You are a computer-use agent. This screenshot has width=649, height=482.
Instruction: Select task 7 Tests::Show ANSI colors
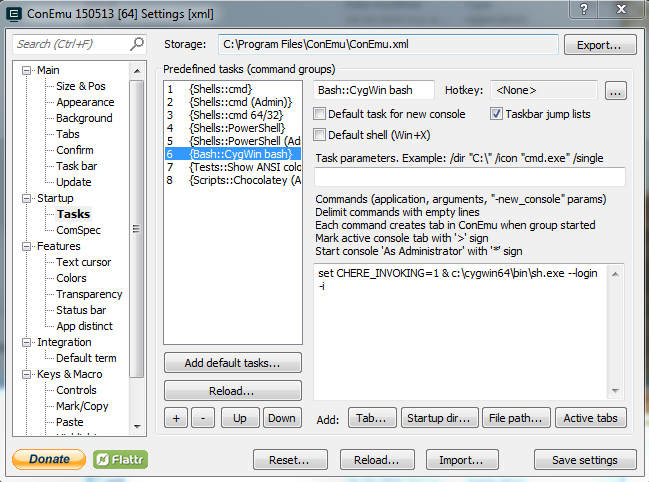pyautogui.click(x=233, y=167)
